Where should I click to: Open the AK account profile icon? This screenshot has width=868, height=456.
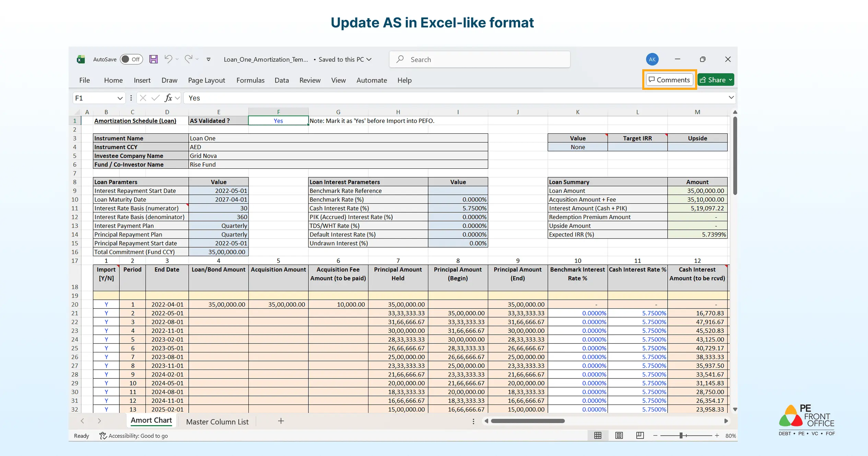tap(652, 59)
